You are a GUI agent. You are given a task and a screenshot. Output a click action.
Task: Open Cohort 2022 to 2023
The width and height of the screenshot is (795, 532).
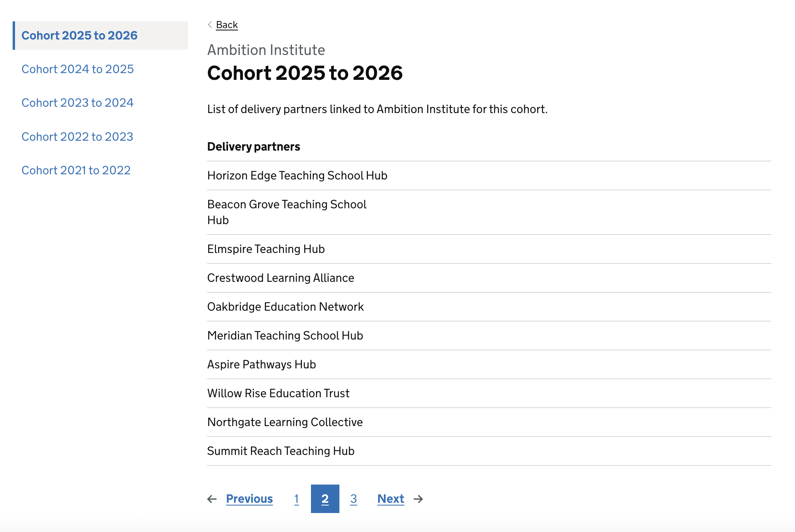tap(77, 136)
